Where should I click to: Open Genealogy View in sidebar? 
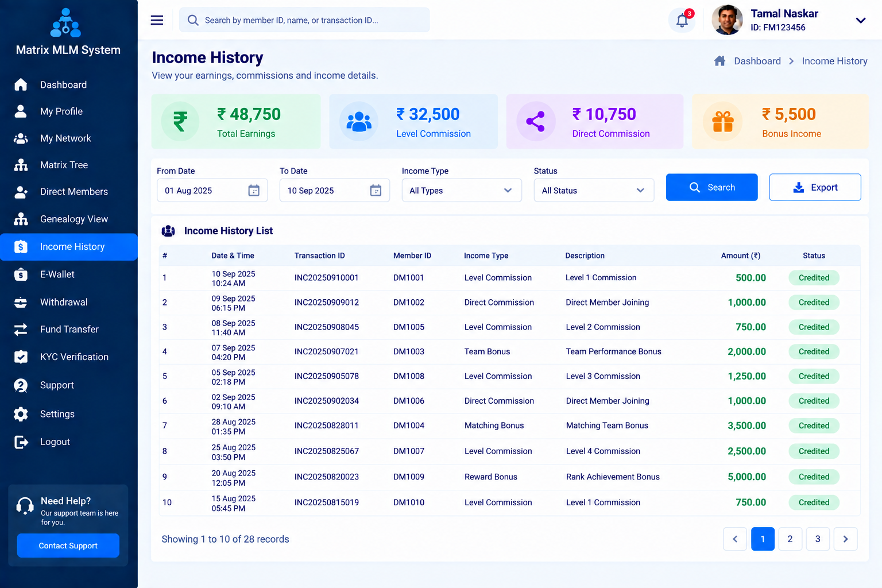(x=69, y=219)
